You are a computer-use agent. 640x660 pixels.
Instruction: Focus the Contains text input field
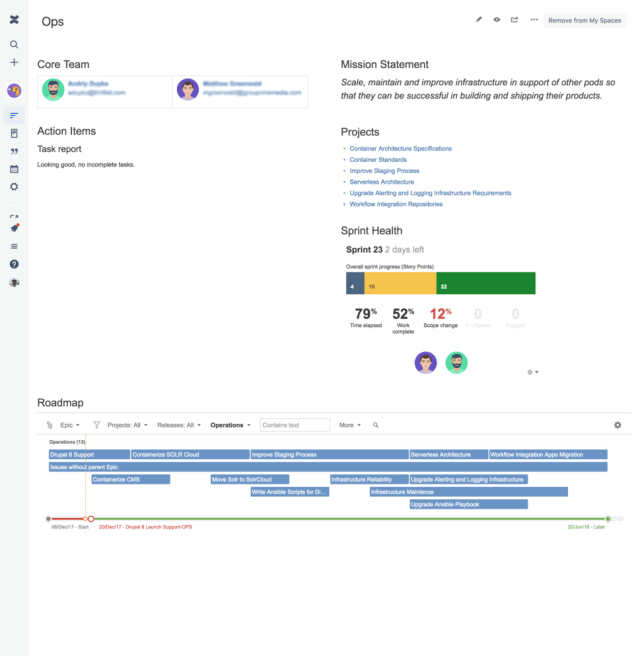coord(295,425)
